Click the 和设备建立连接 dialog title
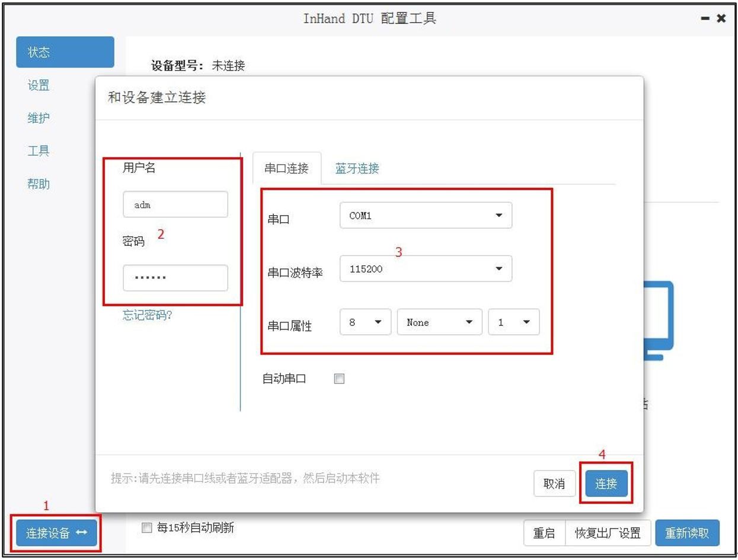 coord(157,97)
